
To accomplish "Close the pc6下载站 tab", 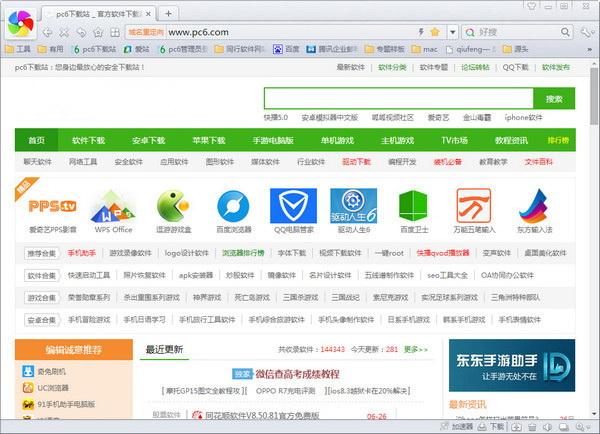I will pyautogui.click(x=148, y=14).
